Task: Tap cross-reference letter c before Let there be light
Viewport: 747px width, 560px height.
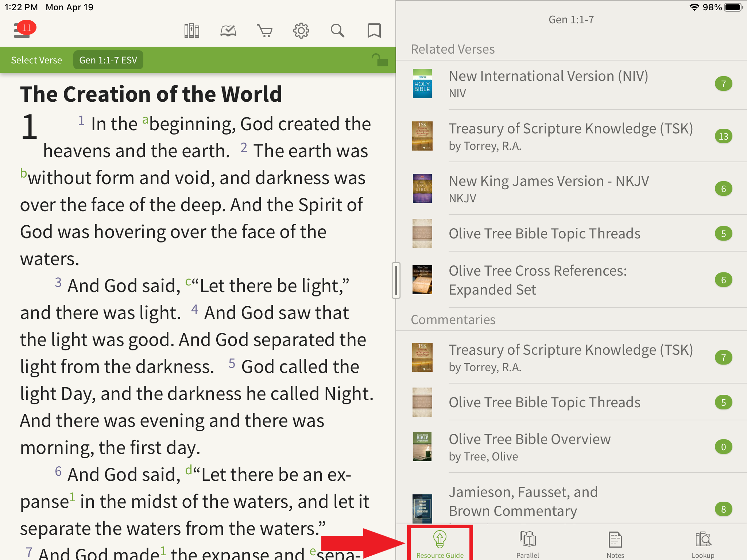Action: click(188, 281)
